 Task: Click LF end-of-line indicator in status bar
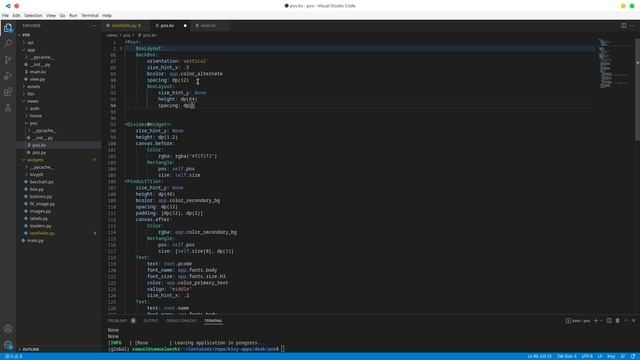pyautogui.click(x=600, y=356)
